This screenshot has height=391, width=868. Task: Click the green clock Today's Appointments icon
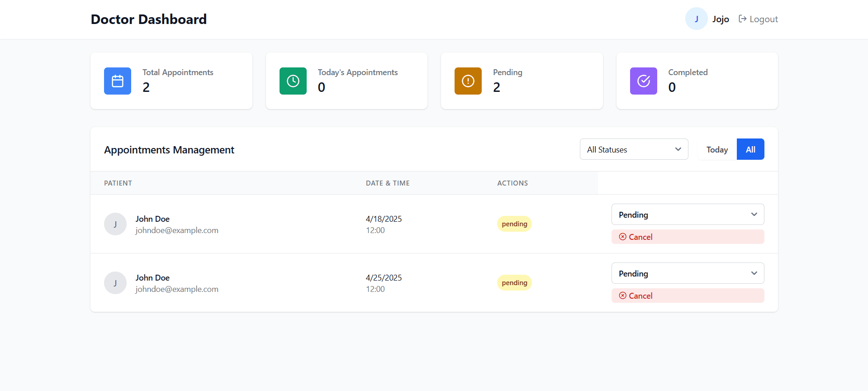click(x=293, y=81)
